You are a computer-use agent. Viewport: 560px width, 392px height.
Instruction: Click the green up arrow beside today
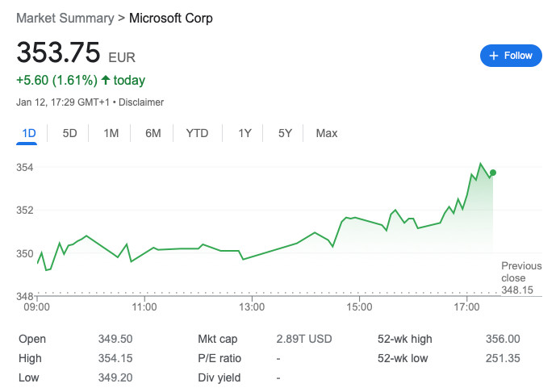tap(106, 80)
